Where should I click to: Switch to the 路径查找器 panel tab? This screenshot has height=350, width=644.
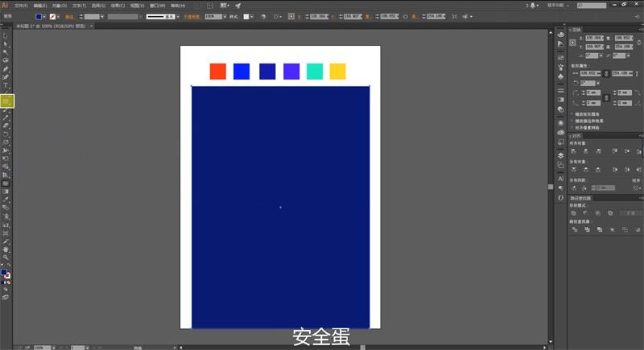[x=580, y=198]
